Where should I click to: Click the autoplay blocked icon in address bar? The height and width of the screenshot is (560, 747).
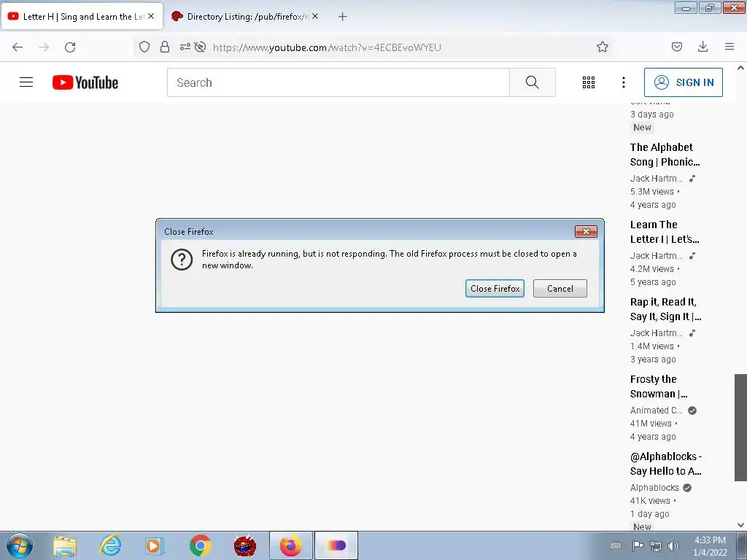click(x=200, y=47)
